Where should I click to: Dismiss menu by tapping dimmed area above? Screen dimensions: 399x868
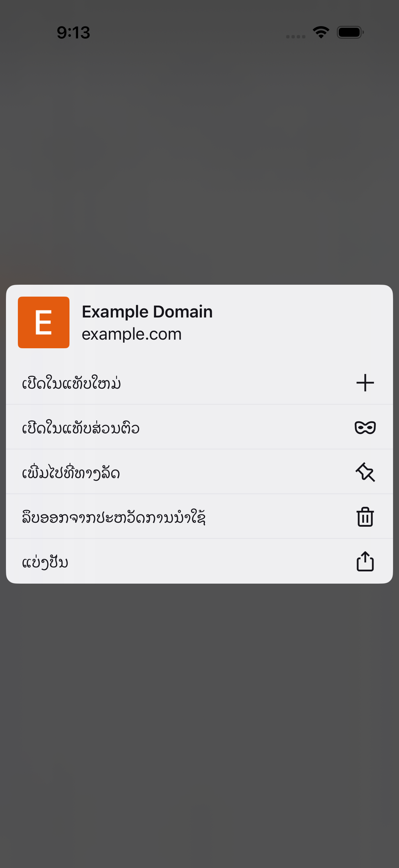point(199,162)
